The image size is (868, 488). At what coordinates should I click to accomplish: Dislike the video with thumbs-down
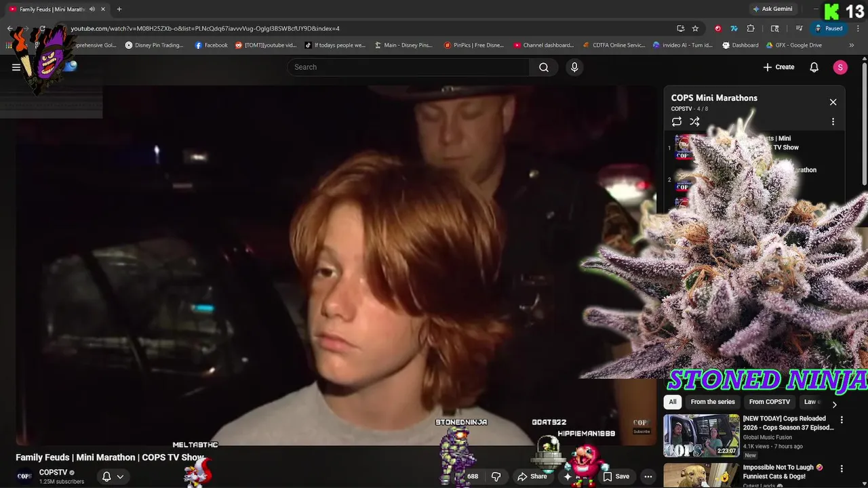click(x=496, y=476)
